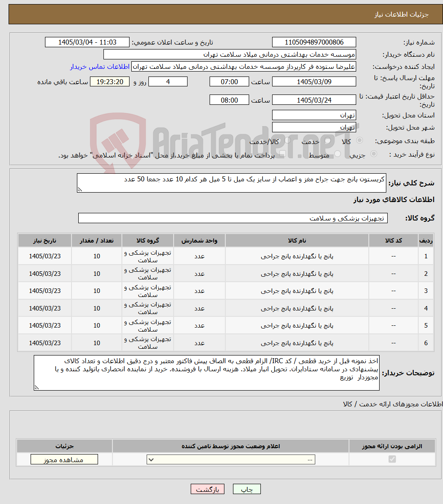The height and width of the screenshot is (504, 443).
Task: Click the item name in row 1
Action: point(297,256)
